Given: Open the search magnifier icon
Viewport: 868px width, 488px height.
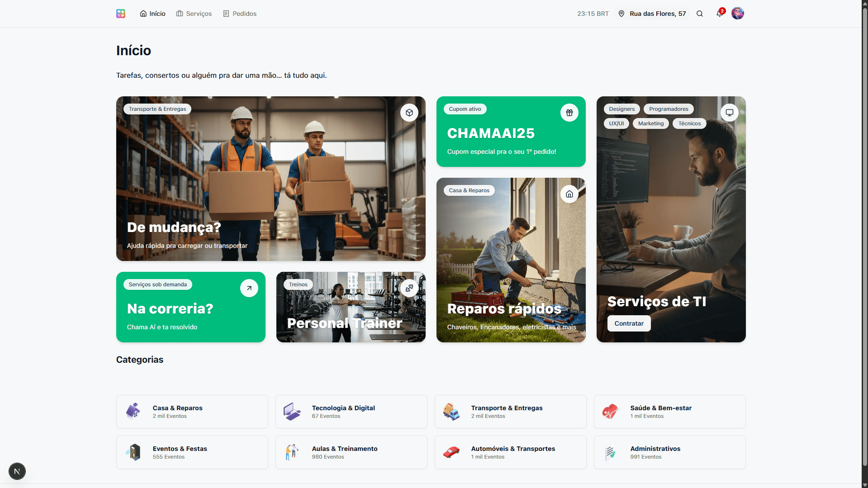Looking at the screenshot, I should point(700,14).
